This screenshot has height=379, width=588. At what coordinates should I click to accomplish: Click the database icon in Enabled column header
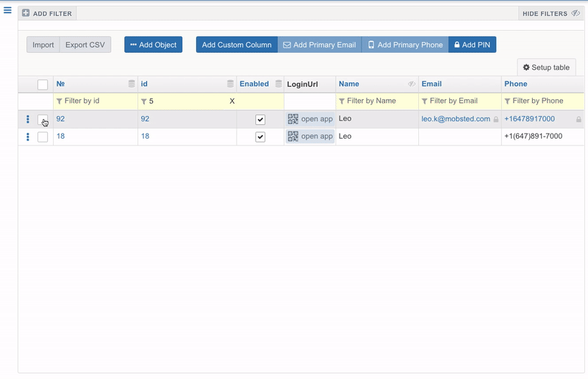pos(279,84)
